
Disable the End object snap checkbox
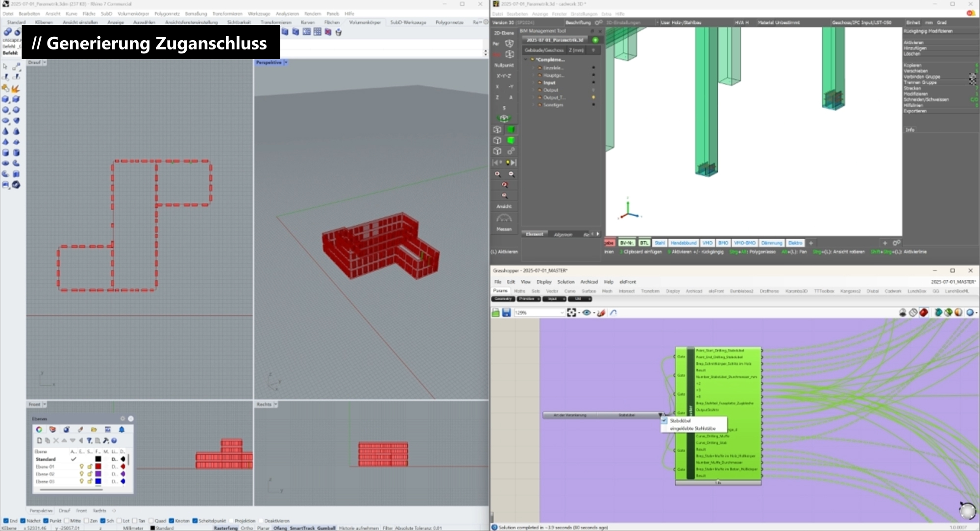click(x=6, y=521)
